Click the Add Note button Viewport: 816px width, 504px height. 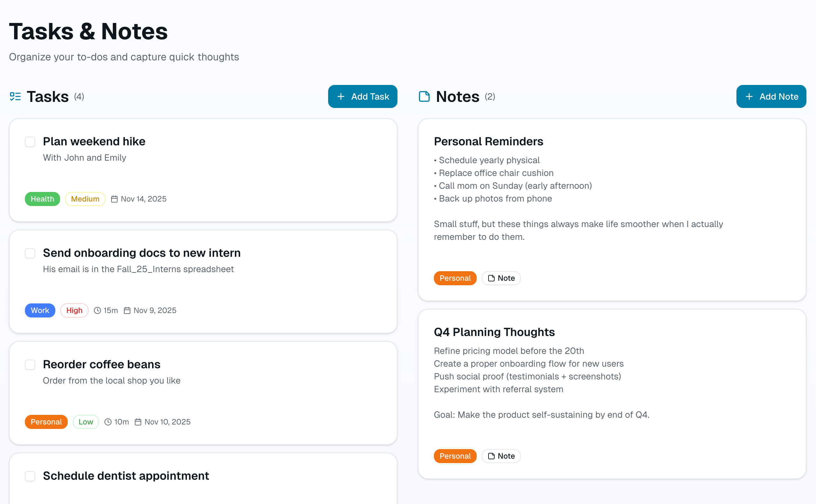pos(771,97)
